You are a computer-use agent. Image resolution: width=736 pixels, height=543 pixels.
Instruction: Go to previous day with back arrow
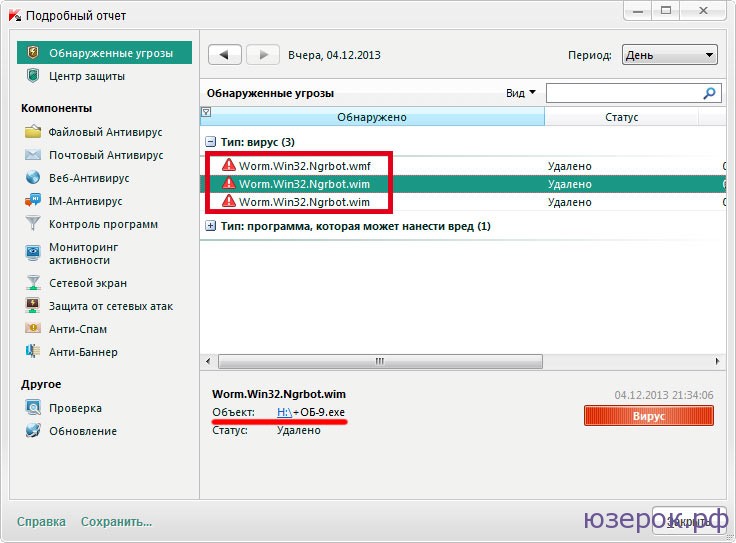[224, 55]
